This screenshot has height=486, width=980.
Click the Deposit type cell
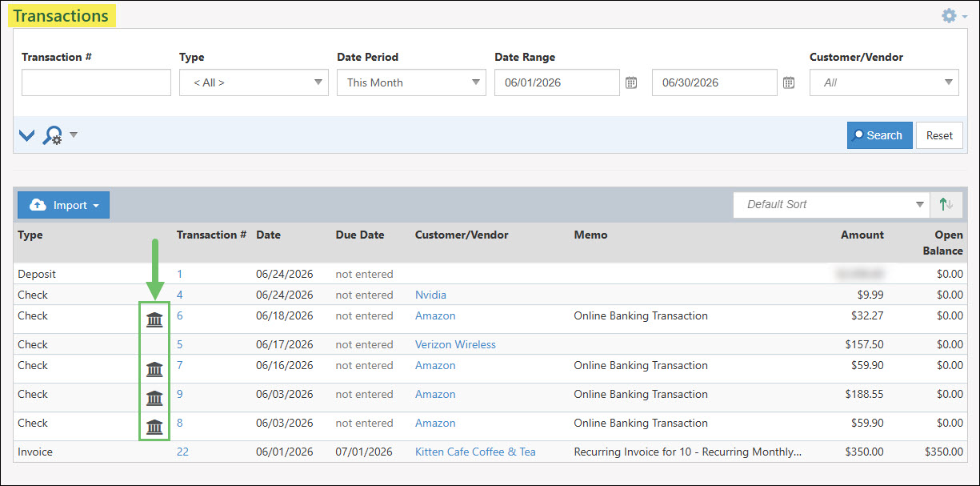click(x=37, y=274)
